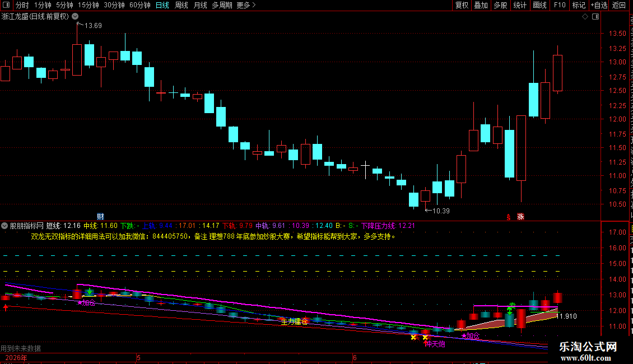Open indicator menu circle beside 股朋指标网
Screen dimensions: 633x364
tap(4, 226)
